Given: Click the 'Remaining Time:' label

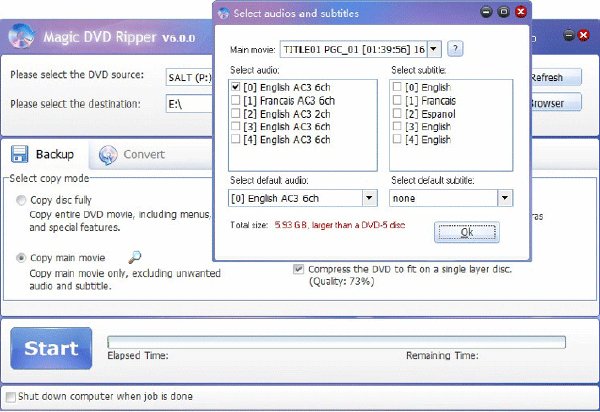Looking at the screenshot, I should click(x=442, y=356).
